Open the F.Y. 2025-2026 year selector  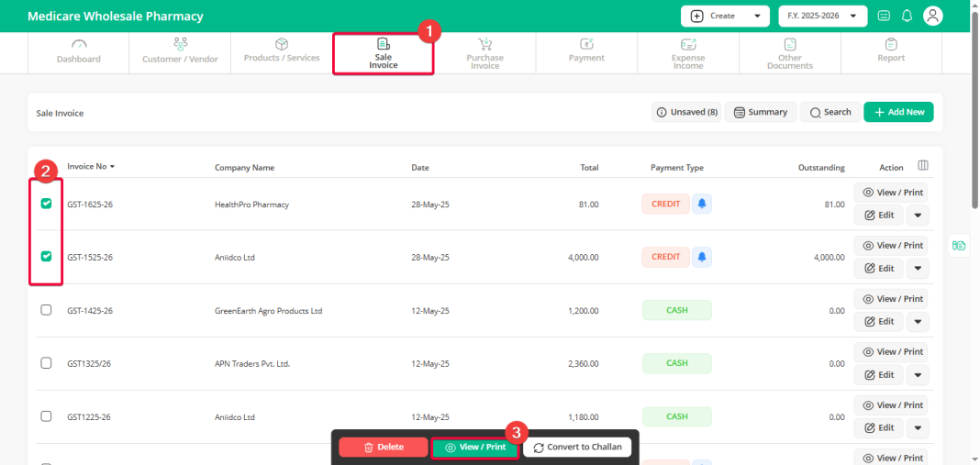point(822,16)
